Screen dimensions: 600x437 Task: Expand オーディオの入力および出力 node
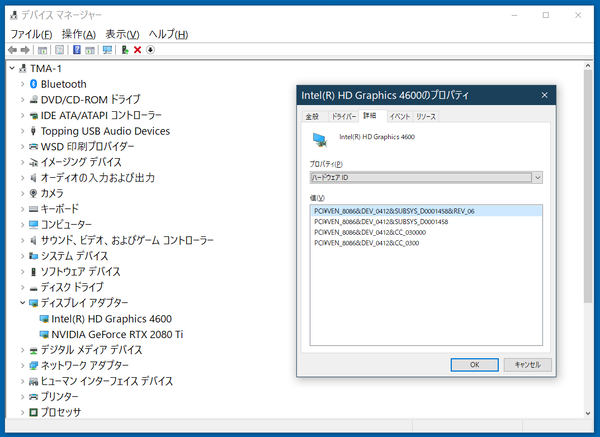pos(23,178)
